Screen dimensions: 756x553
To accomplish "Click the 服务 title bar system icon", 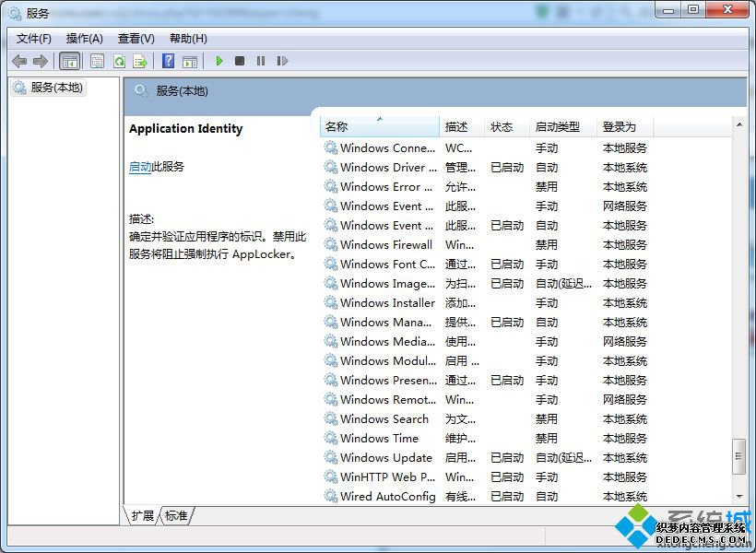I will point(15,14).
